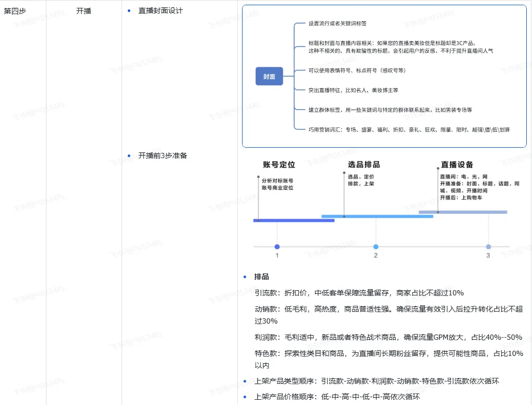Click timeline dot labeled 2

click(x=376, y=247)
